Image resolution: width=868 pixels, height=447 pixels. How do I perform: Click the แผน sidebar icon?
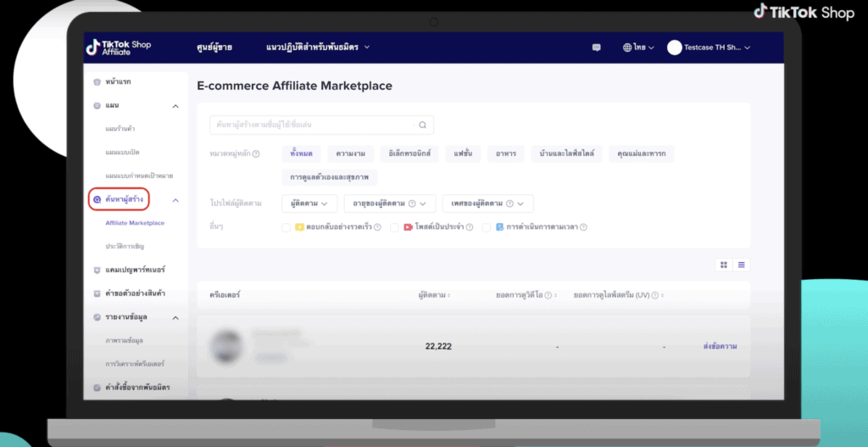[97, 105]
